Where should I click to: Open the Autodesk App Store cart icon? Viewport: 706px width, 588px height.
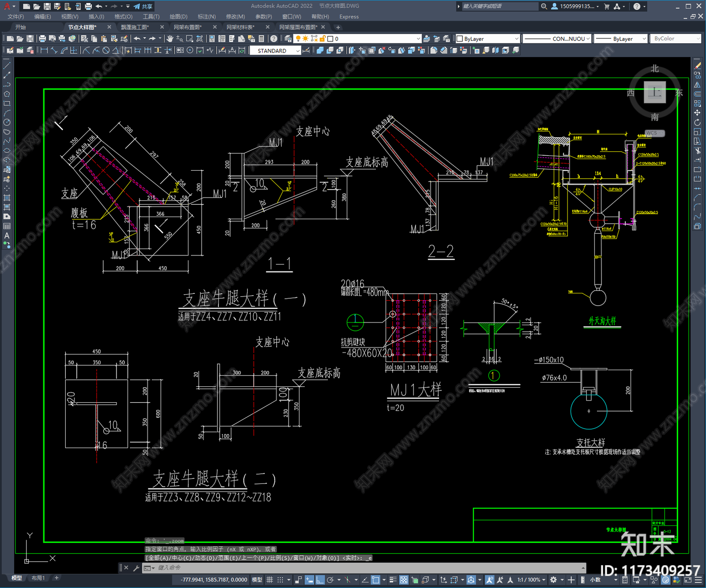pyautogui.click(x=607, y=6)
